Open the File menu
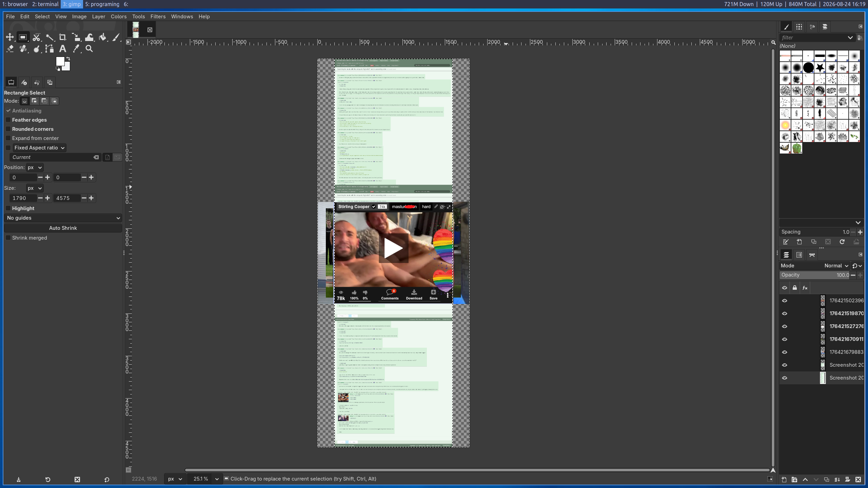 (x=10, y=16)
